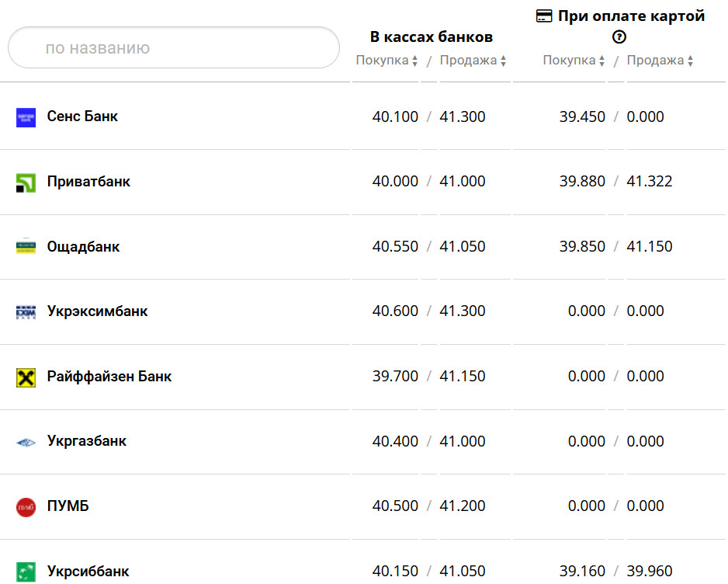The image size is (728, 584).
Task: Sort by Продажа under В кассах банков
Action: coord(473,61)
